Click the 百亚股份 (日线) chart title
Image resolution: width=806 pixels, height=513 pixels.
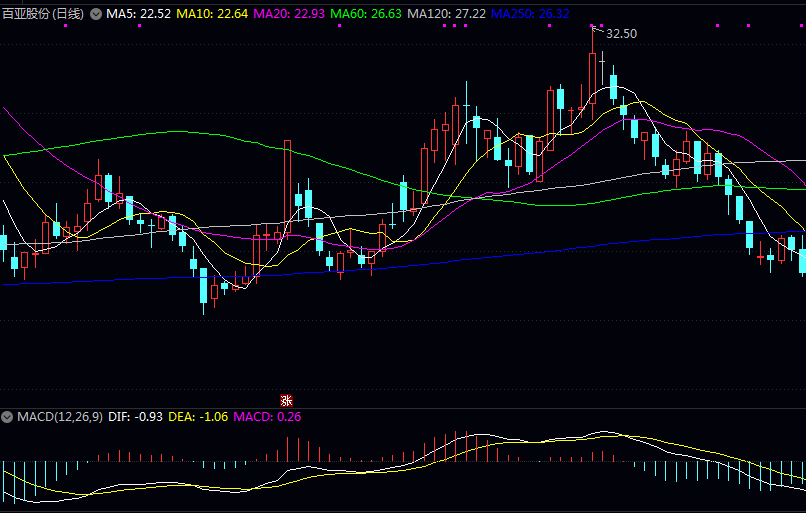coord(44,14)
